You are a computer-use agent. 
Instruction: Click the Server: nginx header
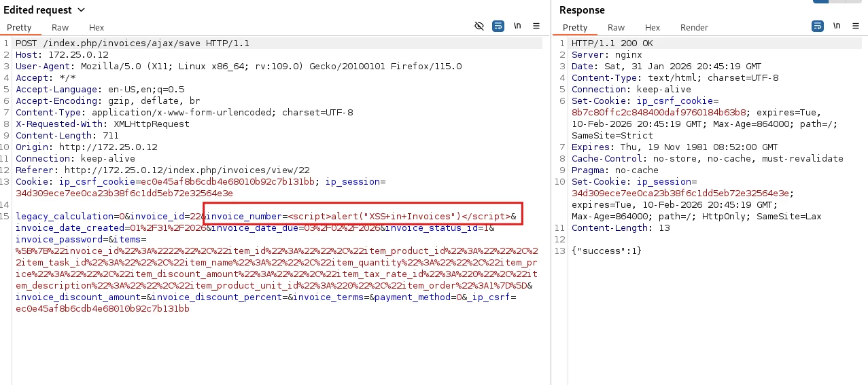pos(607,55)
